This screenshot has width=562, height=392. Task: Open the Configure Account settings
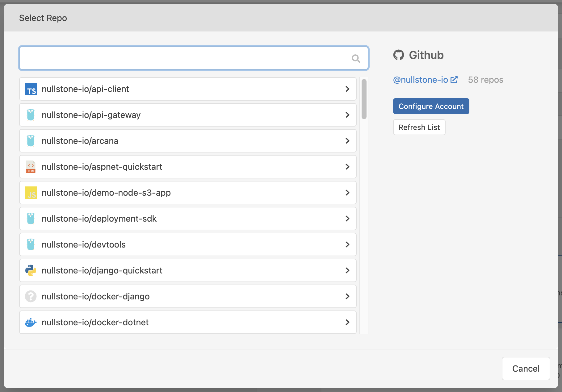[431, 106]
